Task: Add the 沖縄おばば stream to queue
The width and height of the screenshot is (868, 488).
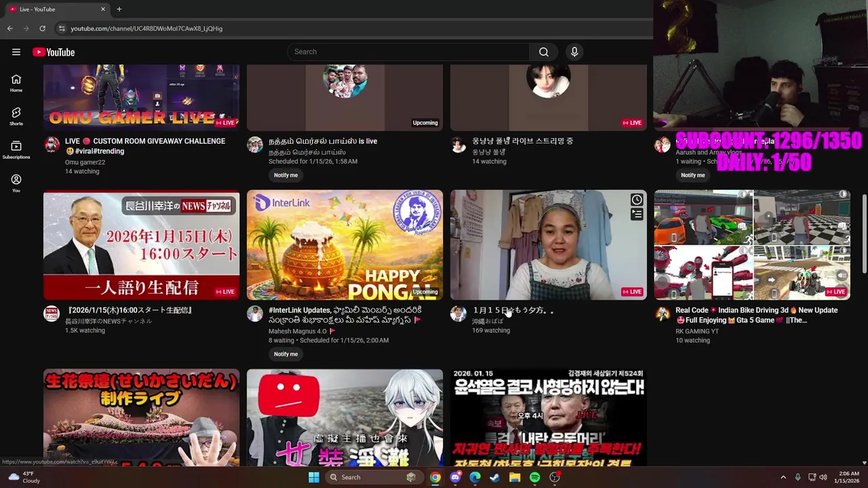Action: pyautogui.click(x=637, y=215)
